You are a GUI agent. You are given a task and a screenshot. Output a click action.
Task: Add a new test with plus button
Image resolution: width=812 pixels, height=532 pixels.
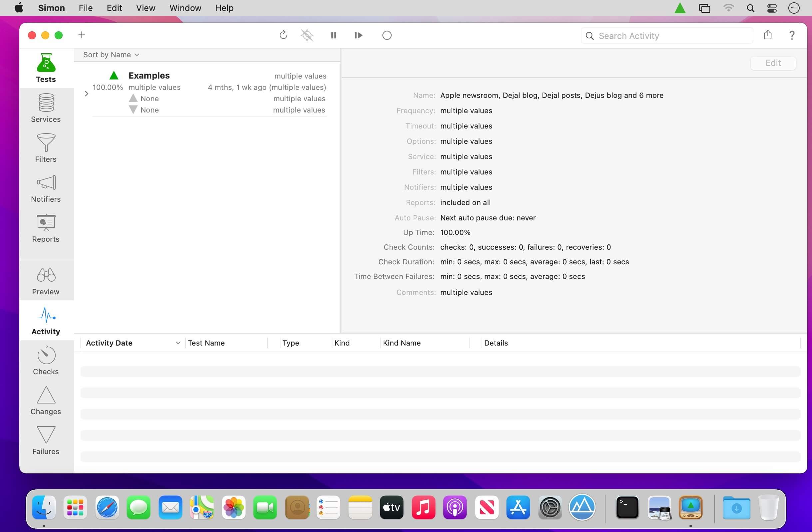82,35
